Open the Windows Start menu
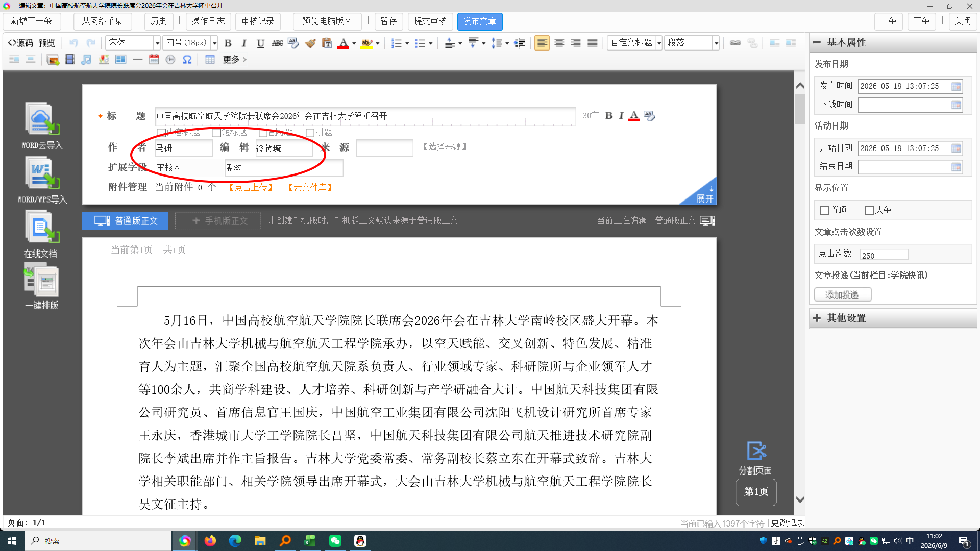 [x=12, y=541]
